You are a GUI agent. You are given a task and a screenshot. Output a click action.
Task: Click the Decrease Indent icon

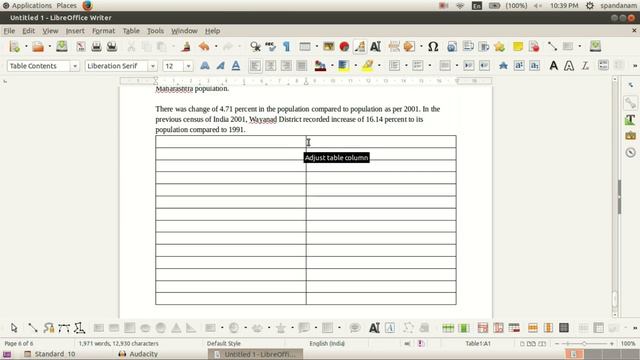(484, 66)
